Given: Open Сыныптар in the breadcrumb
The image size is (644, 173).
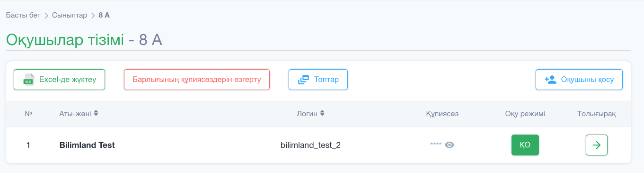Looking at the screenshot, I should [70, 15].
